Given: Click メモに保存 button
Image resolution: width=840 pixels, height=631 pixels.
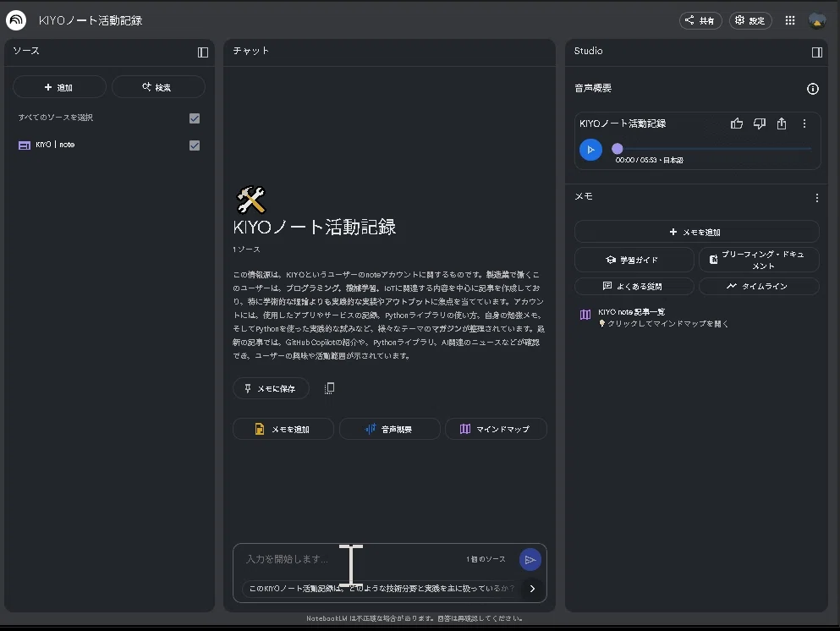Looking at the screenshot, I should coord(271,388).
